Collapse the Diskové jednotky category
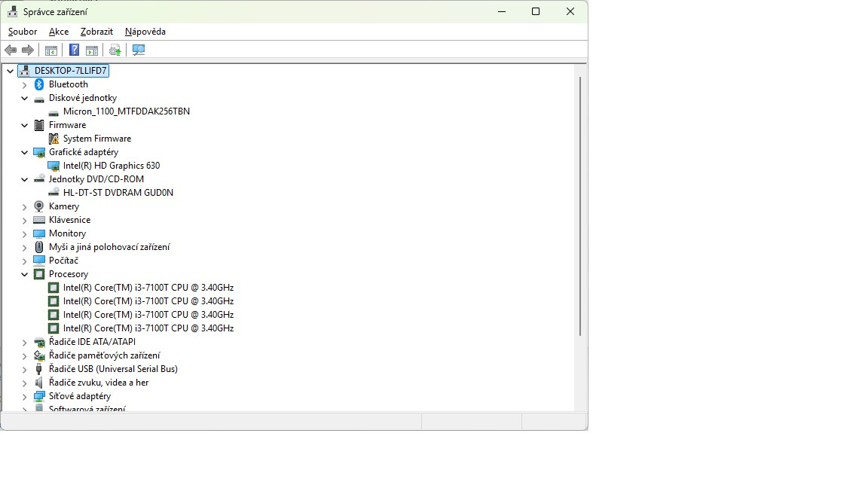The image size is (868, 488). 25,98
